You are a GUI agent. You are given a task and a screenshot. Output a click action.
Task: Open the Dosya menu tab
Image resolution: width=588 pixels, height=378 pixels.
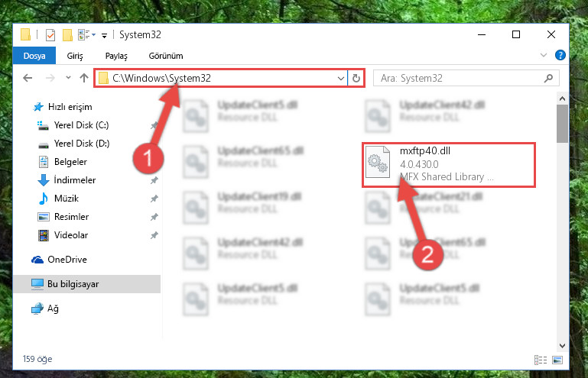point(34,56)
